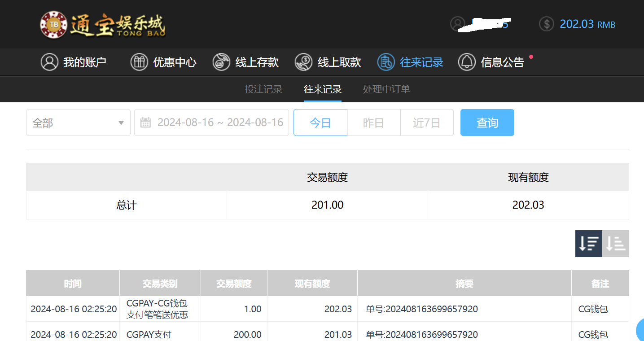The width and height of the screenshot is (644, 341).
Task: Click the calendar icon in date field
Action: point(145,122)
